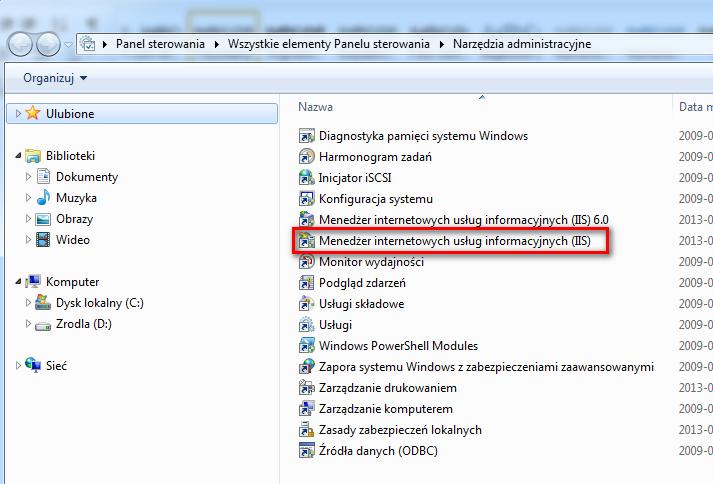Expand the Dysk lokalny (C:) node
Screen dimensions: 713x484
28,302
